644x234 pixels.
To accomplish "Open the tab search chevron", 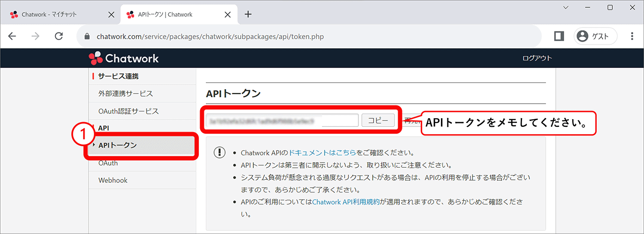I will (565, 8).
